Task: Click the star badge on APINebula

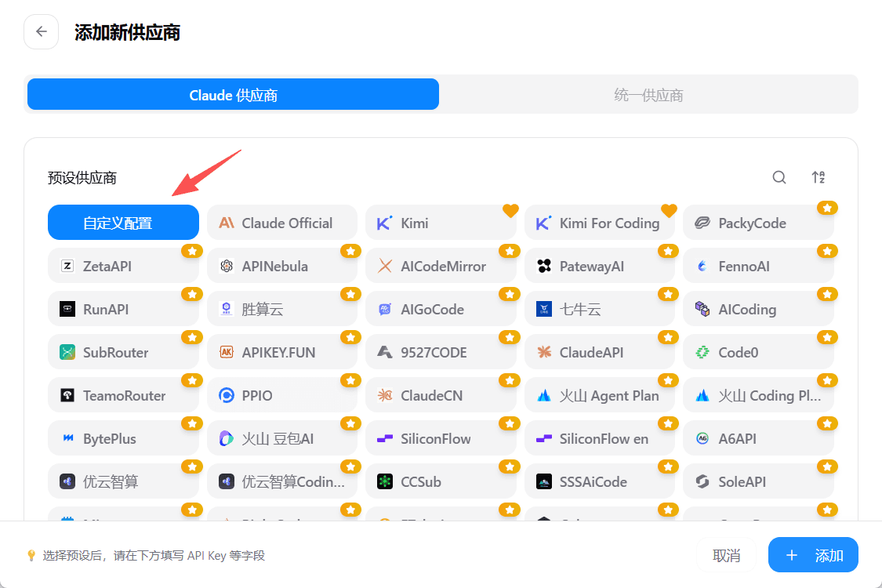Action: point(350,251)
